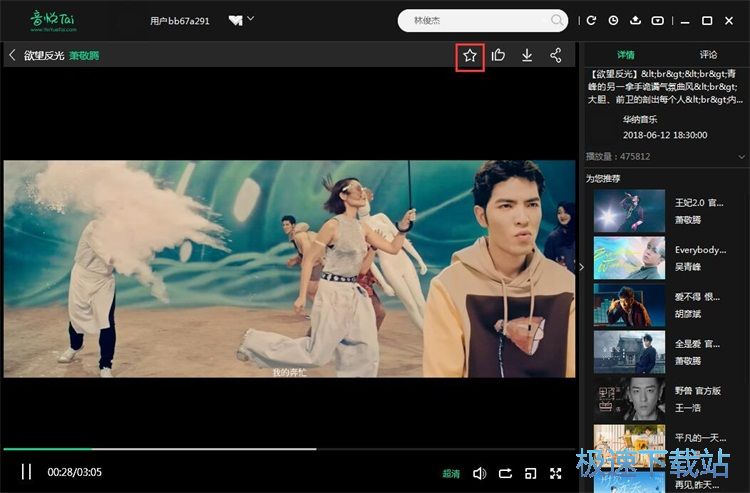Click the time display 00:28/03:05
Screen dimensions: 750x493
pyautogui.click(x=75, y=472)
